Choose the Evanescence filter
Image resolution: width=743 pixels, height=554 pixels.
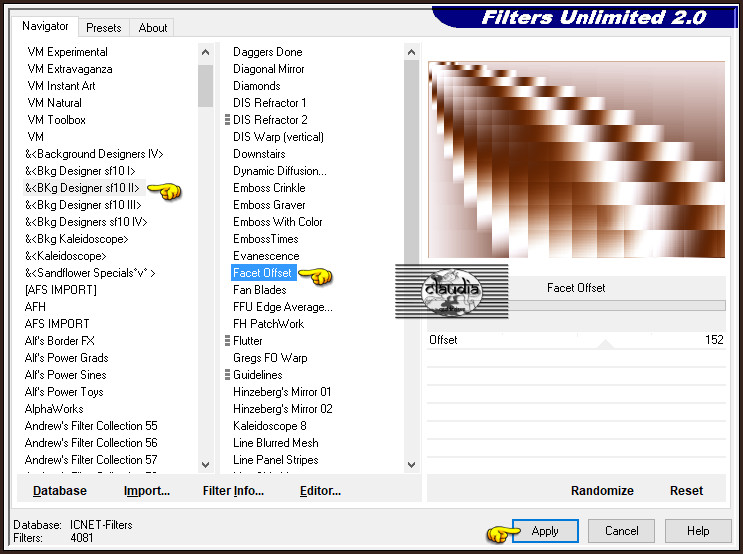(x=266, y=256)
